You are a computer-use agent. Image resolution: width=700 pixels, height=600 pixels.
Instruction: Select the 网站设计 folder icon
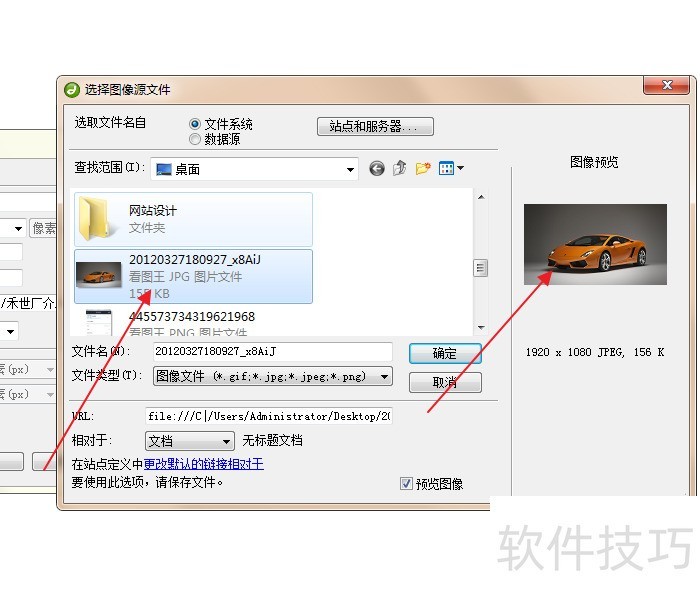point(95,219)
